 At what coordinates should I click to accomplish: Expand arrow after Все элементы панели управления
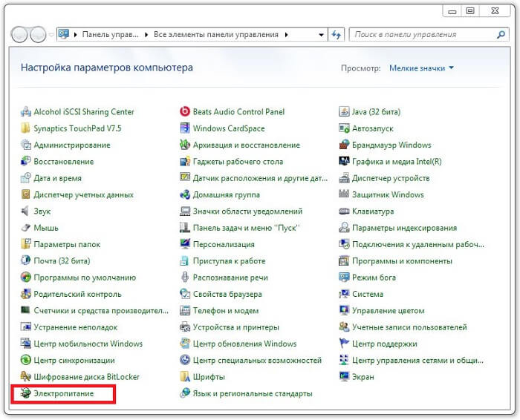click(x=287, y=34)
